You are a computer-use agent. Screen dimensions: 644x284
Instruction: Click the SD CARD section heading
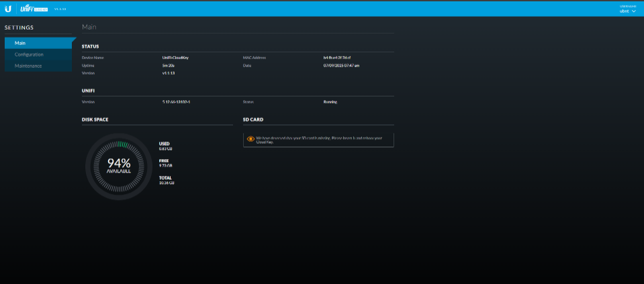point(253,120)
